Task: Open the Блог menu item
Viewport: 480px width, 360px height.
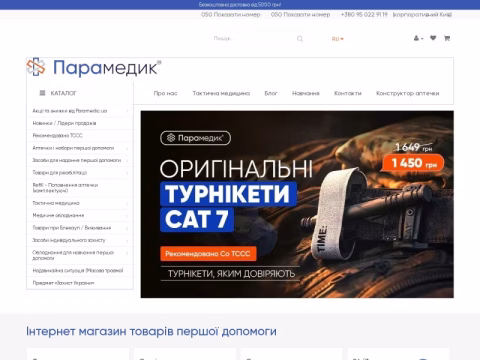Action: [271, 93]
